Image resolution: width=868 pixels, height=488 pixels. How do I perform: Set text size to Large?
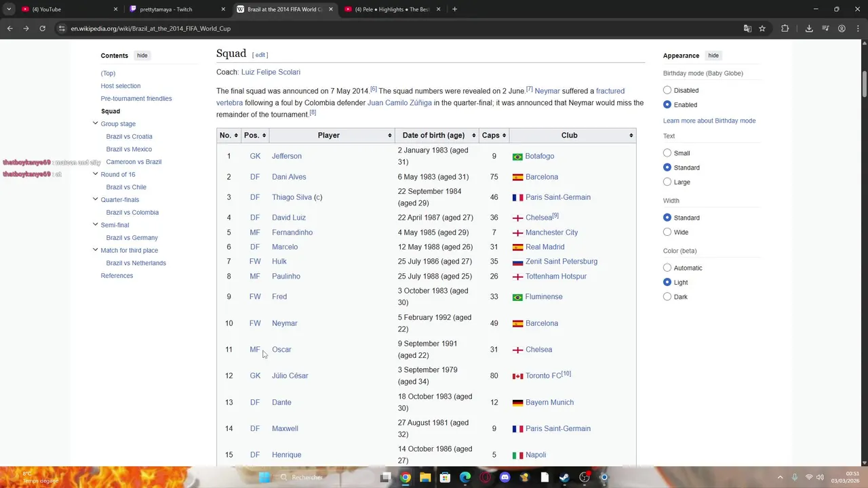[x=667, y=182]
